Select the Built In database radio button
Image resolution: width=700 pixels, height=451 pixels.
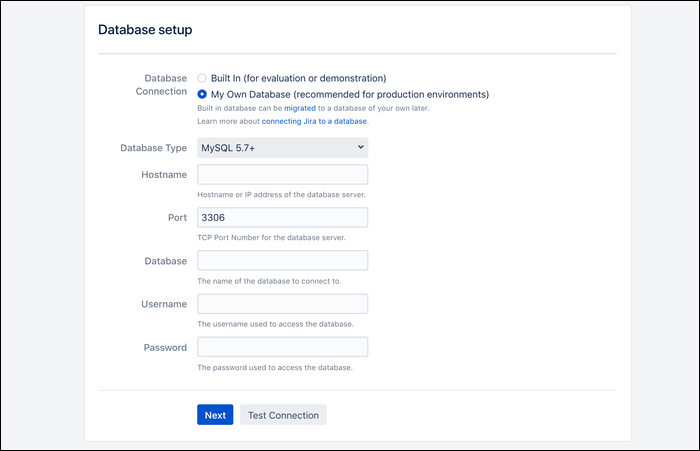pos(202,78)
